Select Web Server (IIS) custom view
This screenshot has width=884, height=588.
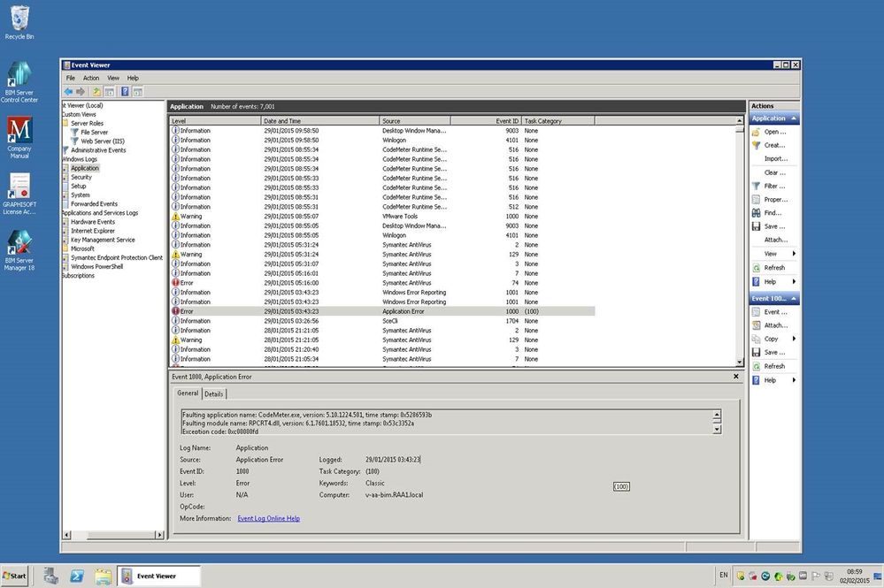point(103,141)
